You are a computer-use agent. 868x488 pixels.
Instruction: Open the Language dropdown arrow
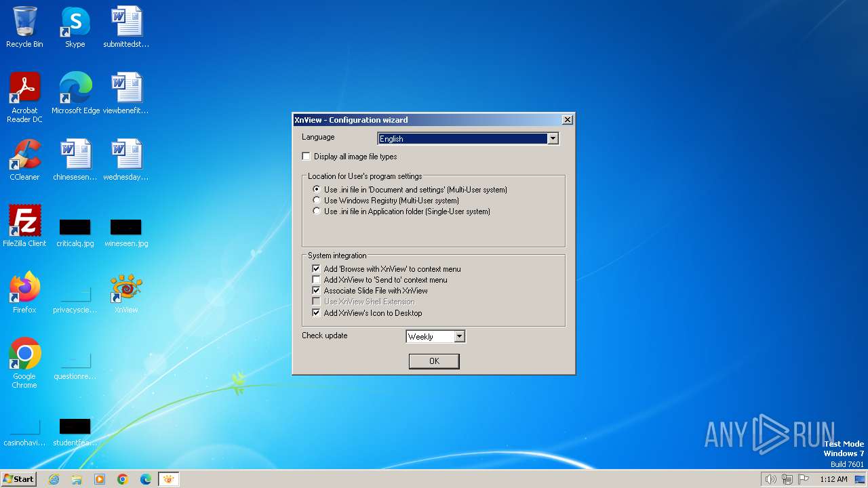(553, 138)
